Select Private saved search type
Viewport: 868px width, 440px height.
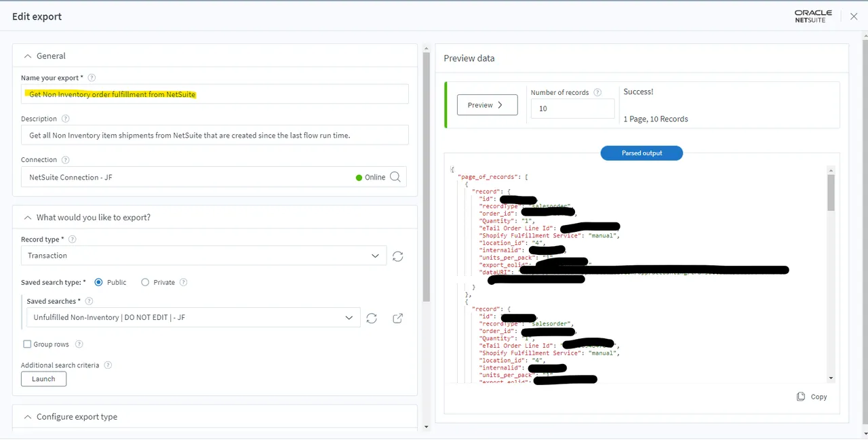[145, 282]
